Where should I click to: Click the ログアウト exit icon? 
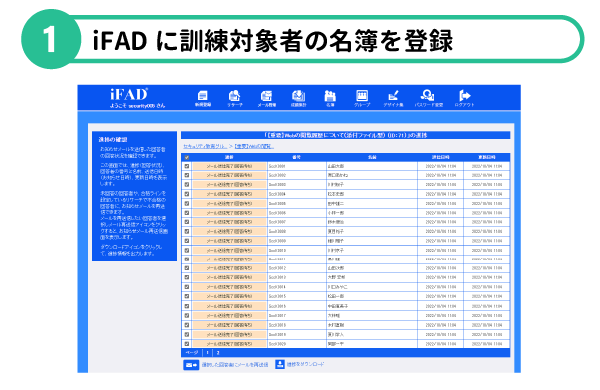pyautogui.click(x=465, y=95)
